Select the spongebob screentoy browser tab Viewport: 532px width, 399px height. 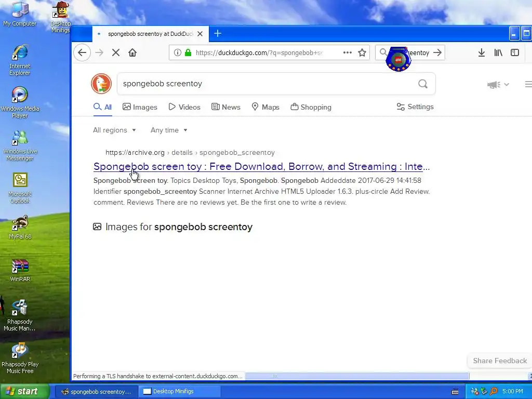tap(149, 34)
